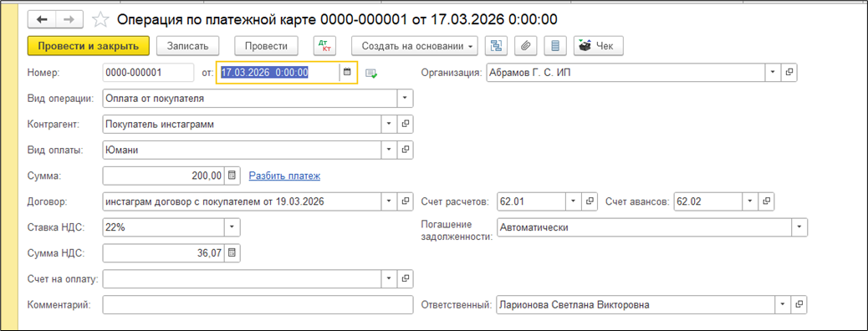This screenshot has width=868, height=331.
Task: Open Вид оплаты record with square icon
Action: 406,150
